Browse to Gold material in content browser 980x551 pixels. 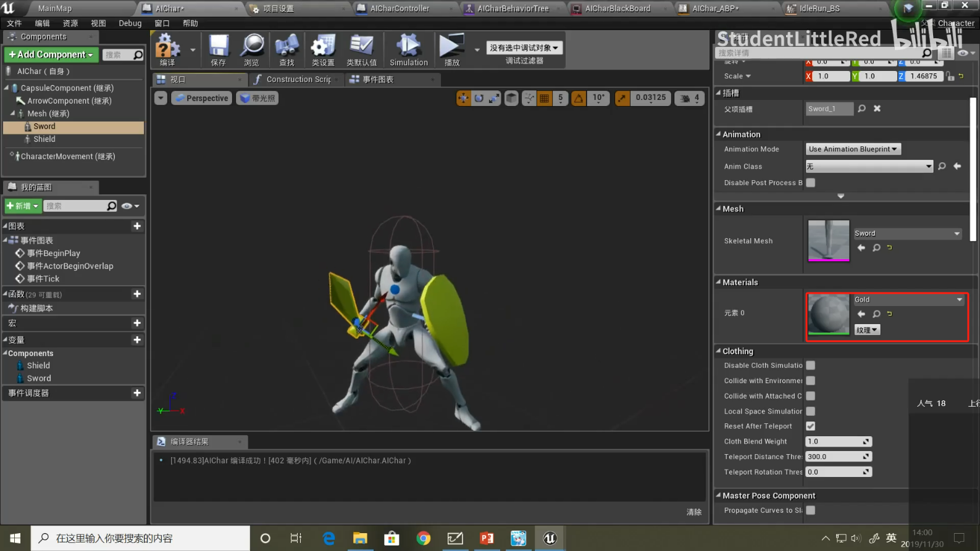point(876,314)
